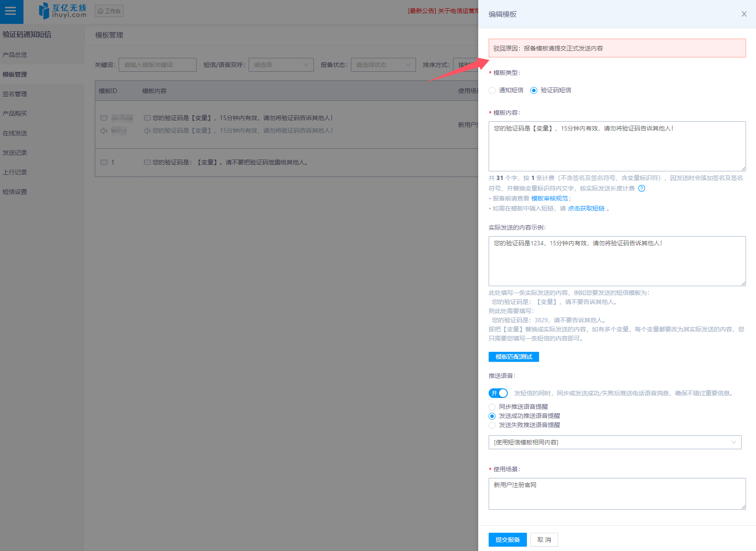Click the SMS icon in first template row
Viewport: 756px width, 551px height.
[x=104, y=118]
